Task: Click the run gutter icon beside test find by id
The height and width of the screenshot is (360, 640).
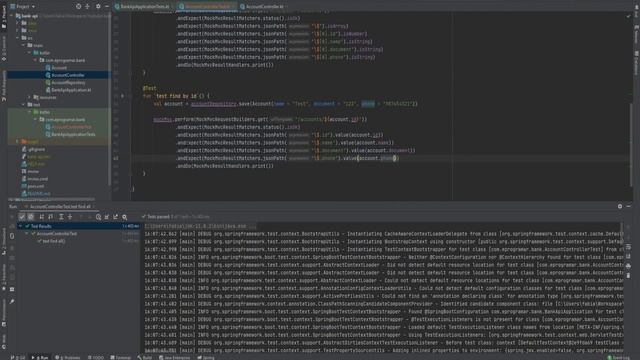Action: click(122, 96)
